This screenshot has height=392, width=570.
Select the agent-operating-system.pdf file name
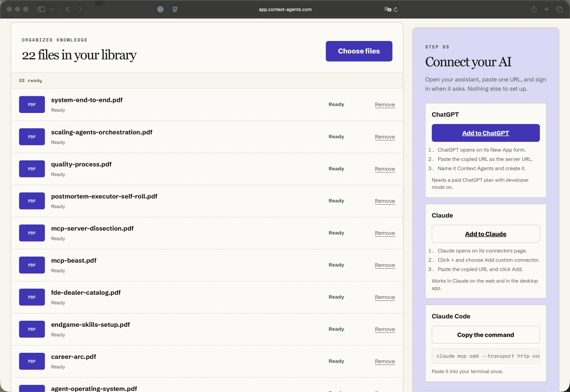click(94, 388)
